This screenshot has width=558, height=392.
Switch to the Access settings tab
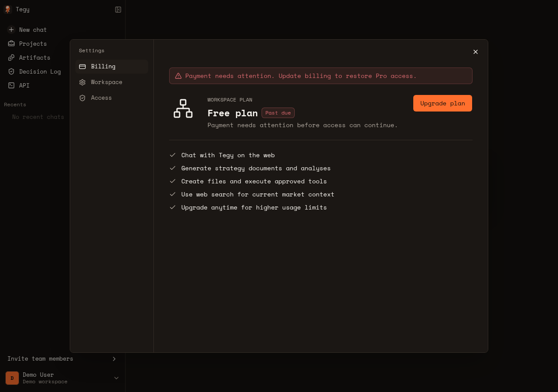112,98
